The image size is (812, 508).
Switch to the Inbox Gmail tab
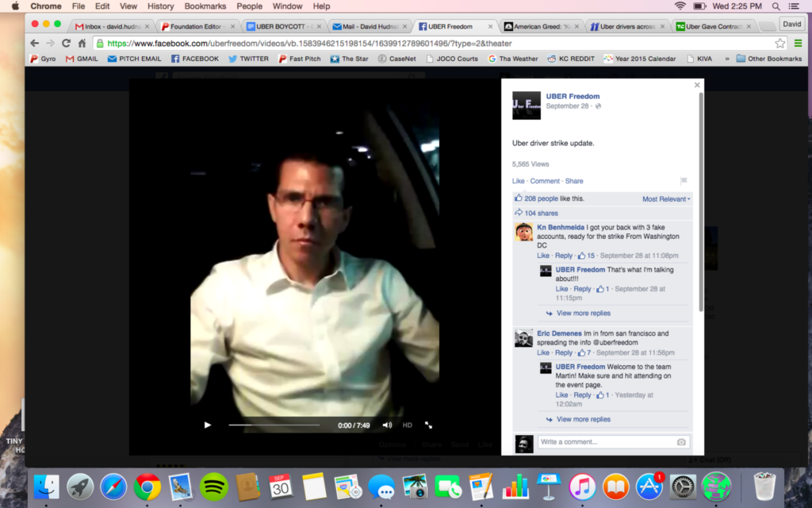click(x=113, y=26)
